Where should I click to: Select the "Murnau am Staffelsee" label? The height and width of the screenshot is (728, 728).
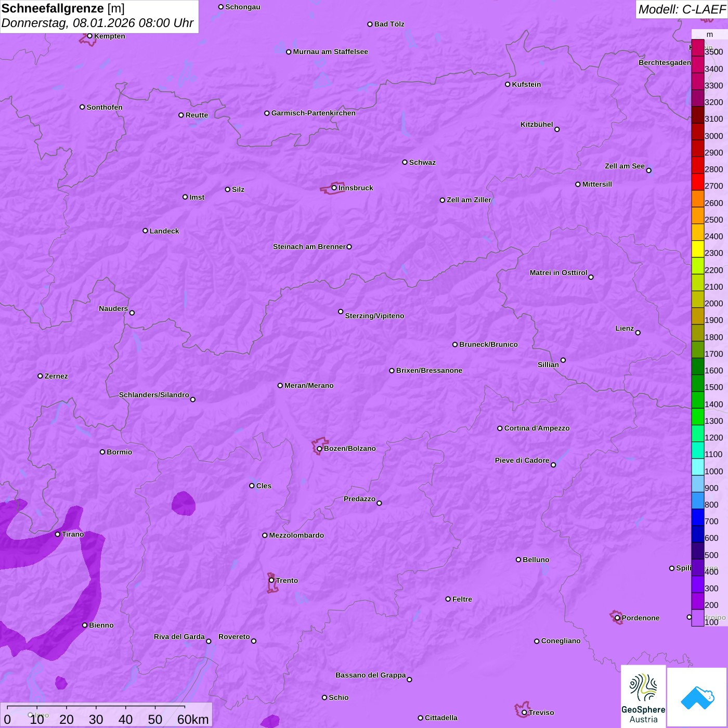pyautogui.click(x=330, y=51)
